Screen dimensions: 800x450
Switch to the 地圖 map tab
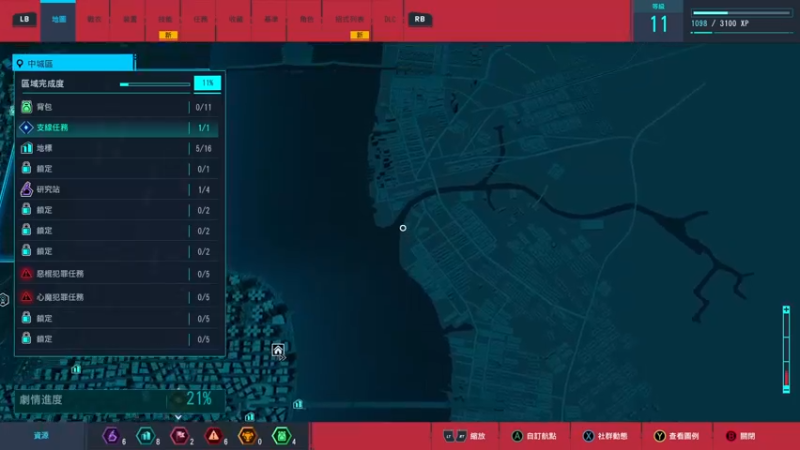coord(58,20)
